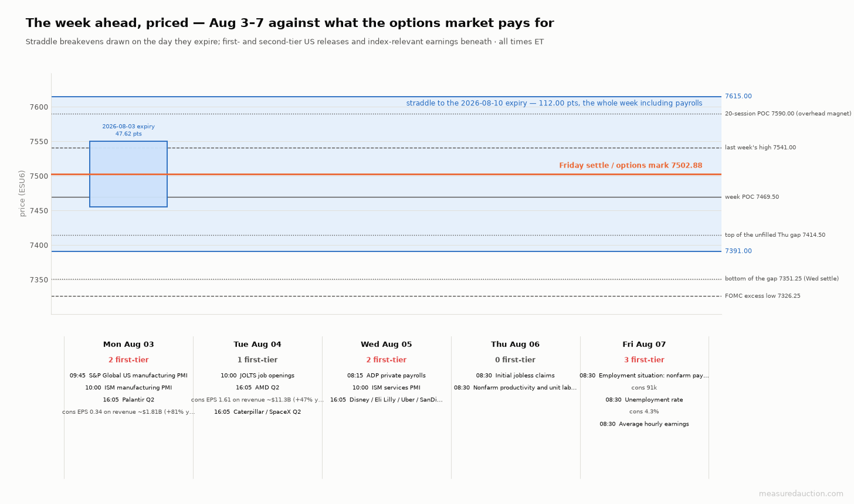The image size is (854, 504).
Task: Select the Friday settle 7502.88 label
Action: [631, 166]
